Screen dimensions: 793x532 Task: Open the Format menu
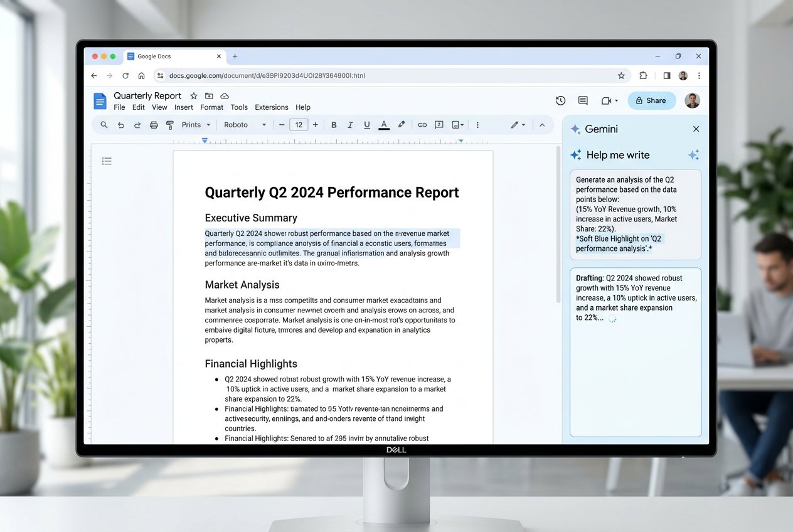[212, 107]
